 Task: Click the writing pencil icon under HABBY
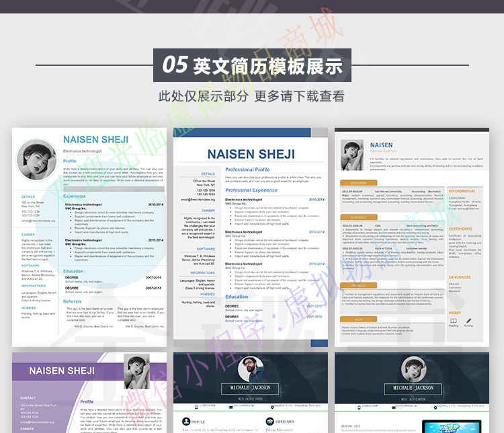(468, 321)
